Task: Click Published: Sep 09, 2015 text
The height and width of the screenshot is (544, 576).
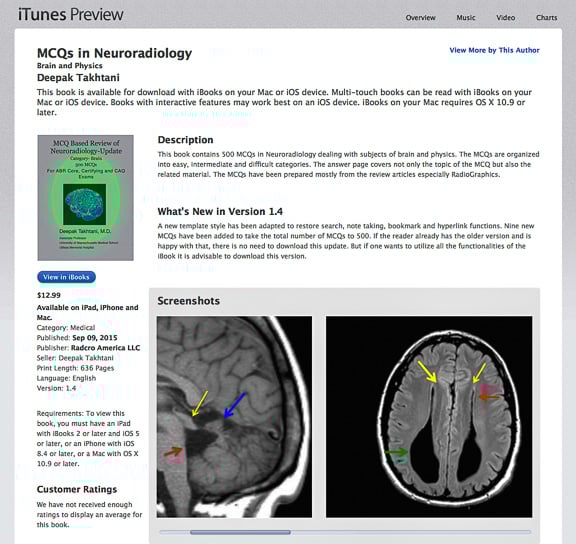Action: 77,338
